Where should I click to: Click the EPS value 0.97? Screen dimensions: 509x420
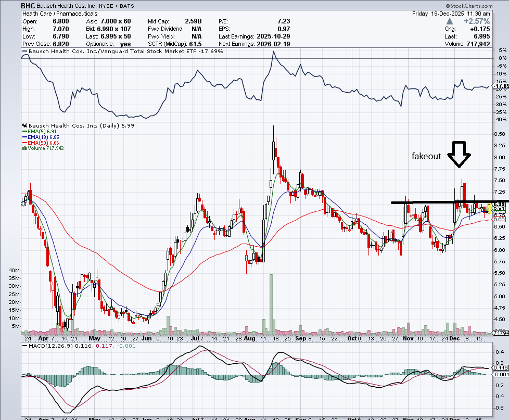(284, 29)
